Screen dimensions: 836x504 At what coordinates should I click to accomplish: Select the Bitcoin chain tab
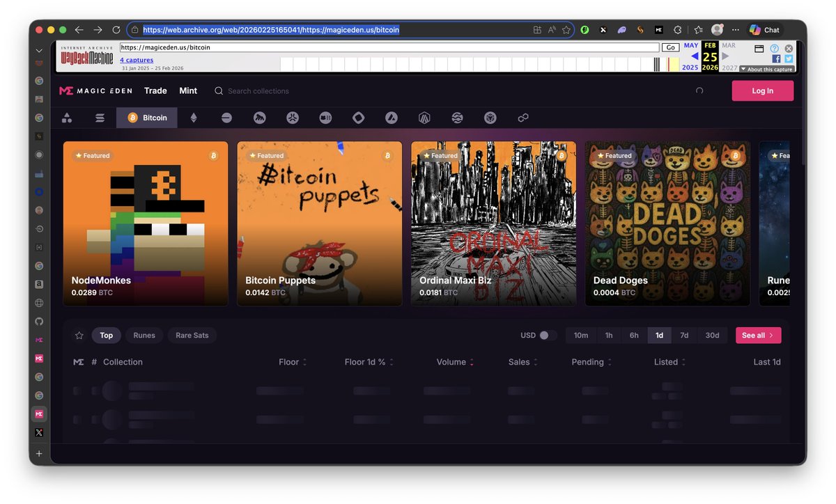click(x=147, y=118)
